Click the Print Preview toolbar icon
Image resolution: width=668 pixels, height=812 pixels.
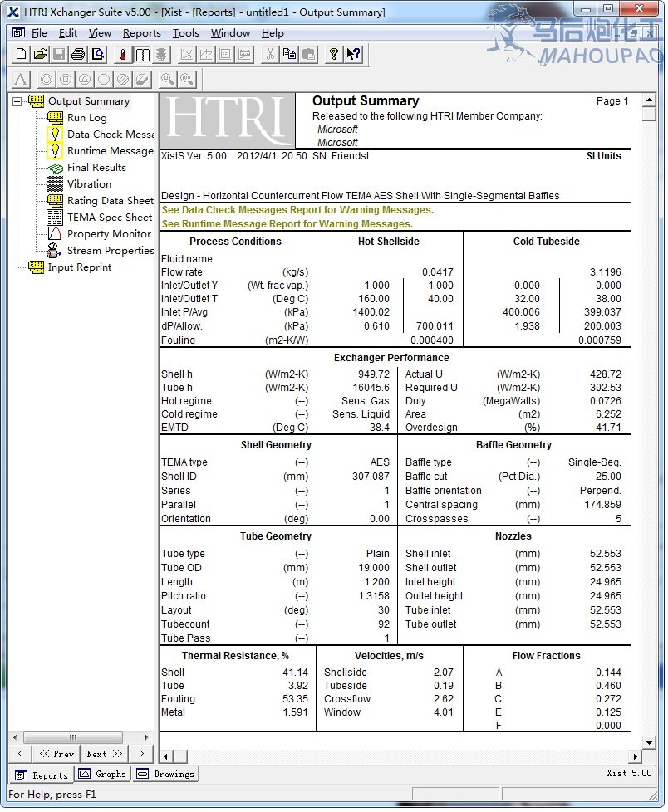point(98,54)
